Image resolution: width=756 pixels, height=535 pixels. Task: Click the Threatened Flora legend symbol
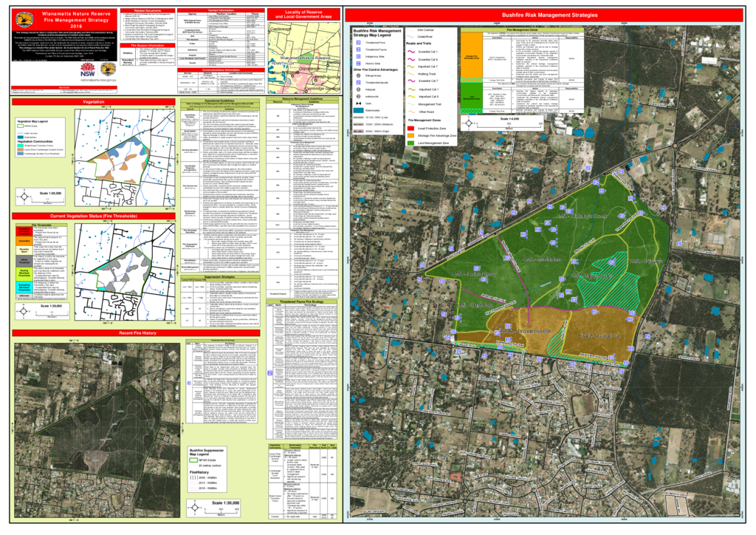click(359, 42)
